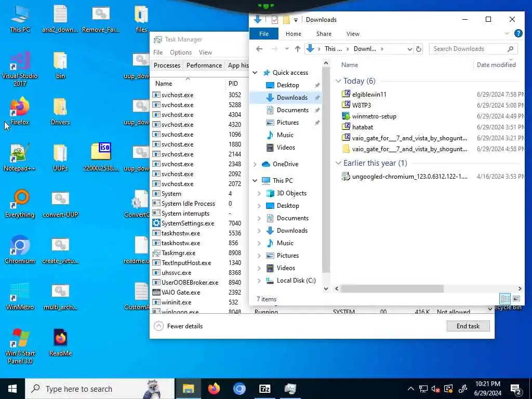The height and width of the screenshot is (399, 532).
Task: Open the WinMetro desktop shortcut
Action: click(20, 296)
